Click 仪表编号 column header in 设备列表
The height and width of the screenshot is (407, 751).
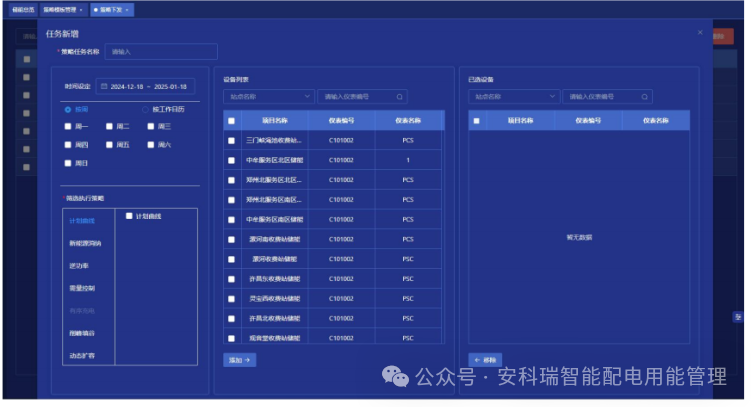(x=341, y=121)
